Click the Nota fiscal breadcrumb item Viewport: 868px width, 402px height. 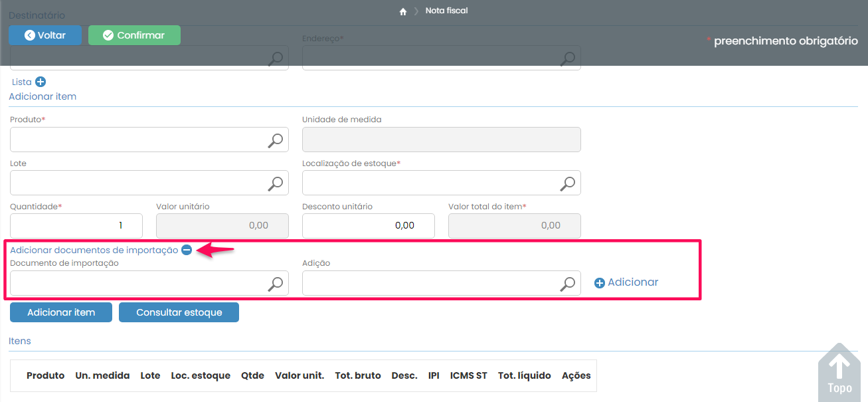coord(446,11)
